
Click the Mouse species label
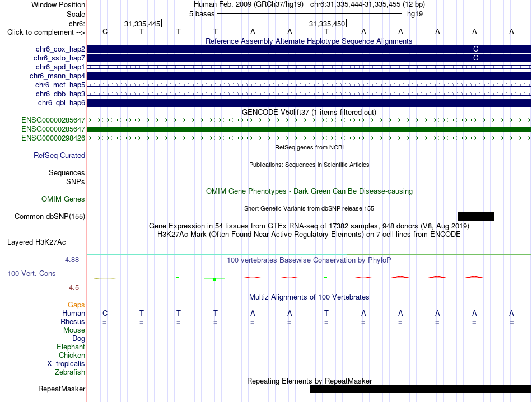pyautogui.click(x=74, y=330)
